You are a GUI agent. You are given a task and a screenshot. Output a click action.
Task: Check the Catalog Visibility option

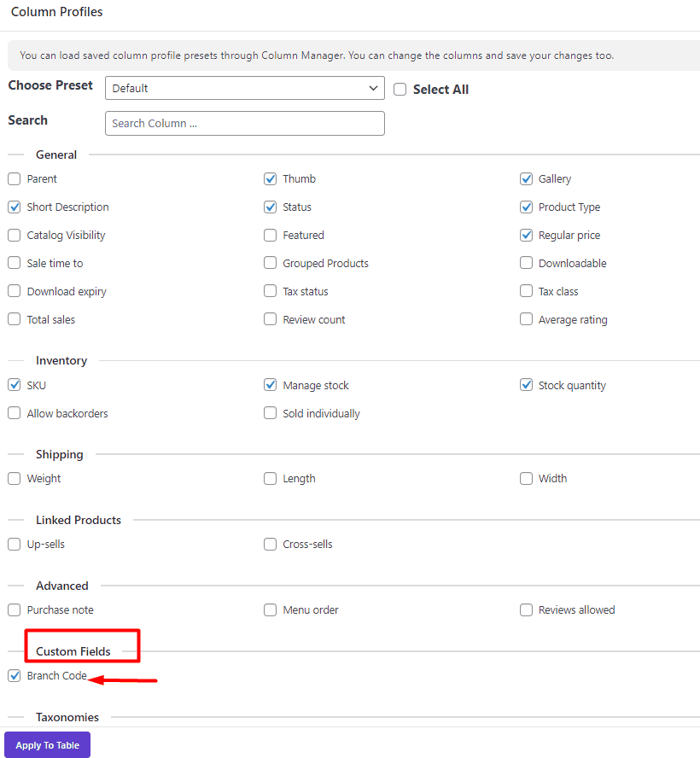tap(14, 235)
